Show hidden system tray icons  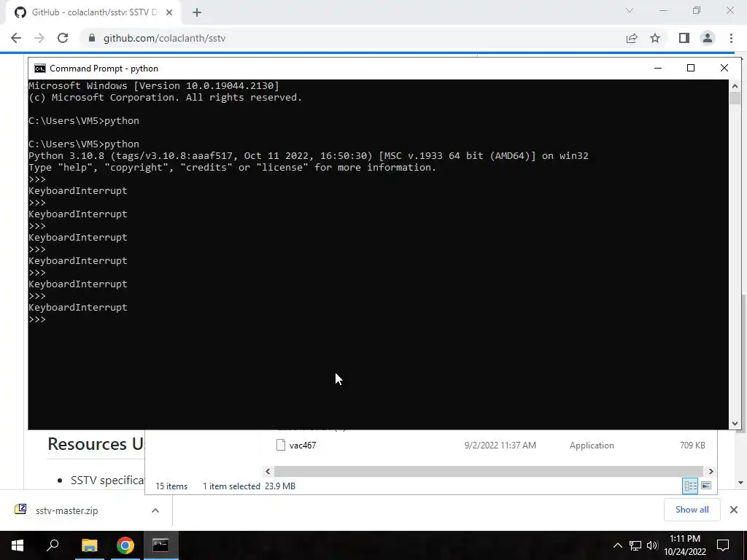617,545
